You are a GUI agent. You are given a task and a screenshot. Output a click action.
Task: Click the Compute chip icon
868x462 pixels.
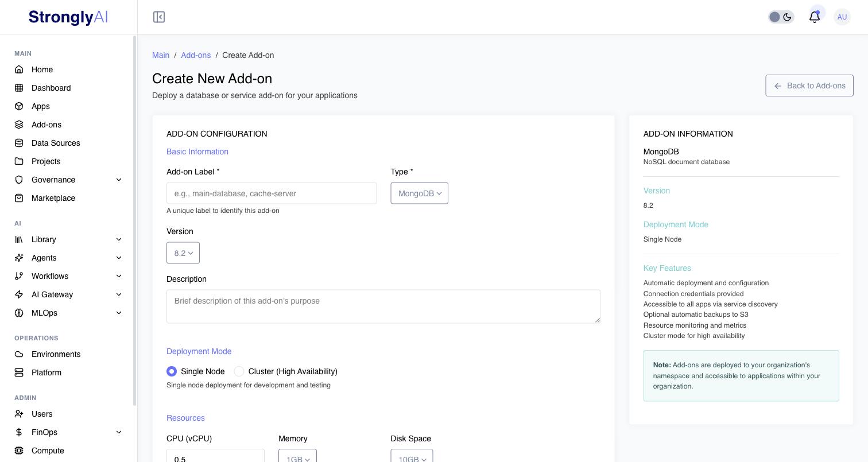tap(19, 451)
